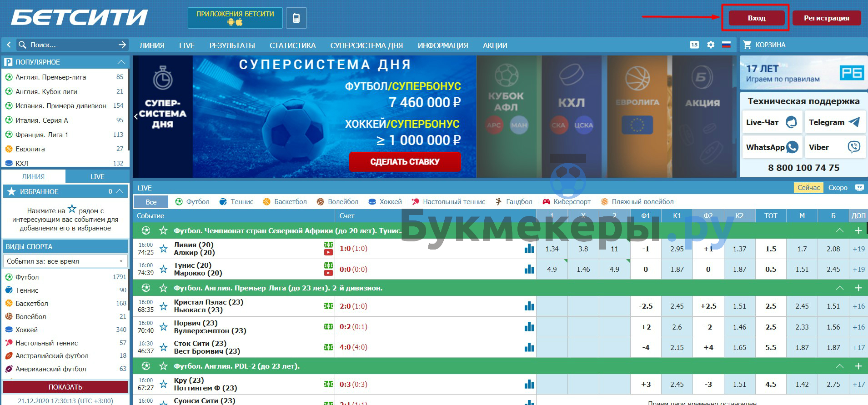The width and height of the screenshot is (868, 405).
Task: Favorite the Ливия vs Алжир match star
Action: pos(163,249)
